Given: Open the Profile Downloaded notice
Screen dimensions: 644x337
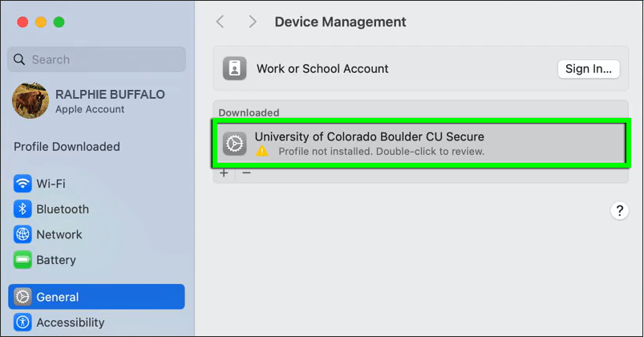Looking at the screenshot, I should pyautogui.click(x=67, y=147).
